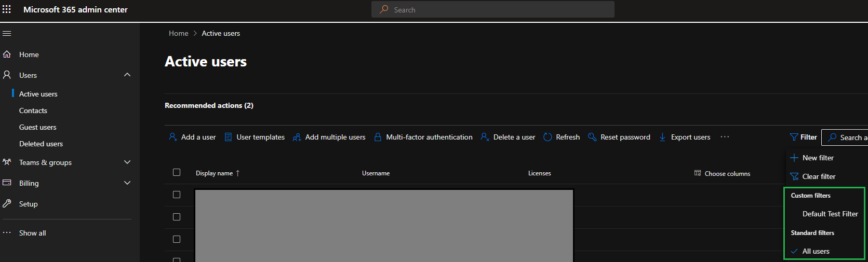Viewport: 868px width, 262px height.
Task: Check the first user row checkbox
Action: tap(177, 195)
